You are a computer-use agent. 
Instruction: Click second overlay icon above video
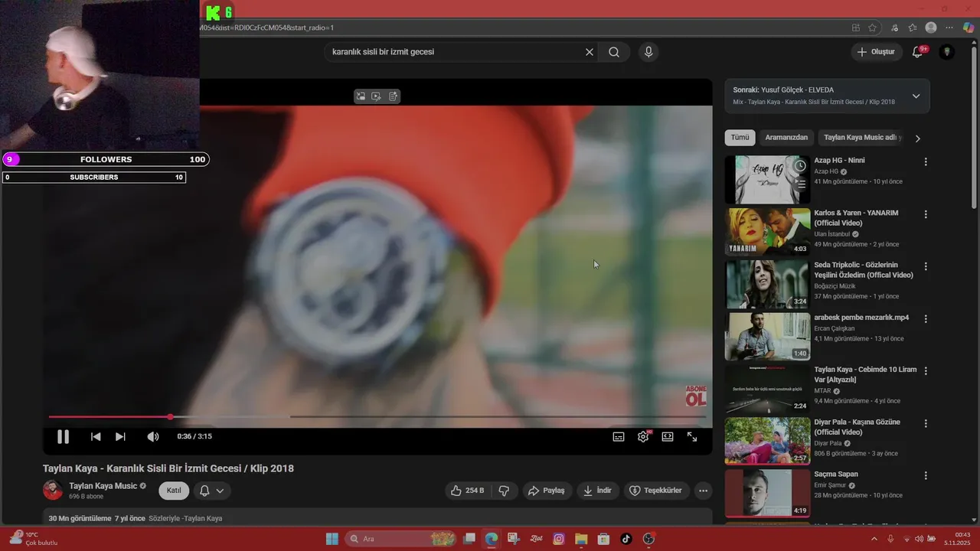[x=377, y=96]
